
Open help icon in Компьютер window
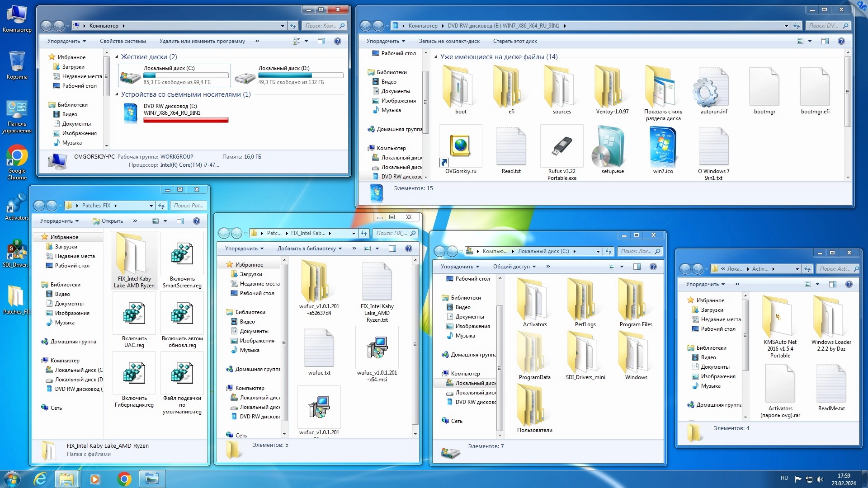tap(337, 41)
